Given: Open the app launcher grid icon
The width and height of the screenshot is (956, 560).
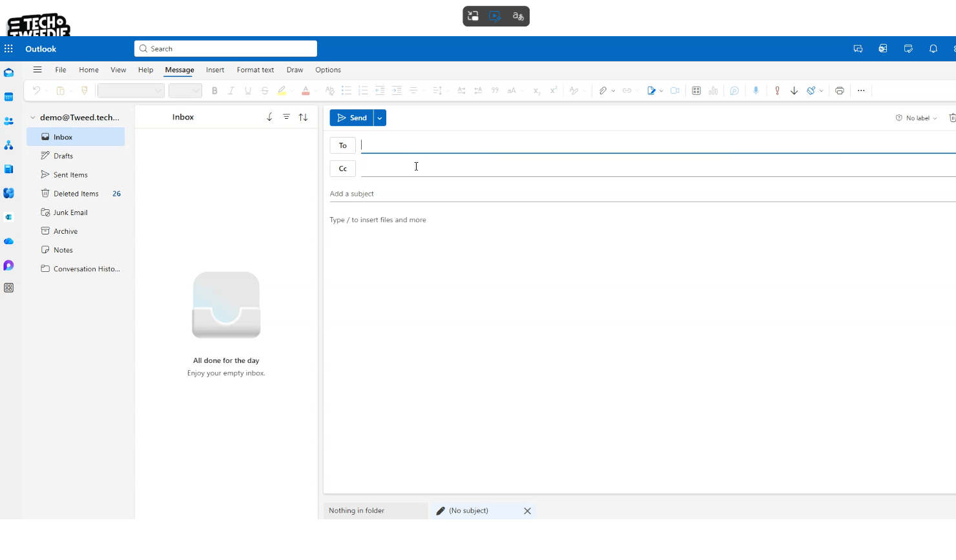Looking at the screenshot, I should click(x=8, y=49).
